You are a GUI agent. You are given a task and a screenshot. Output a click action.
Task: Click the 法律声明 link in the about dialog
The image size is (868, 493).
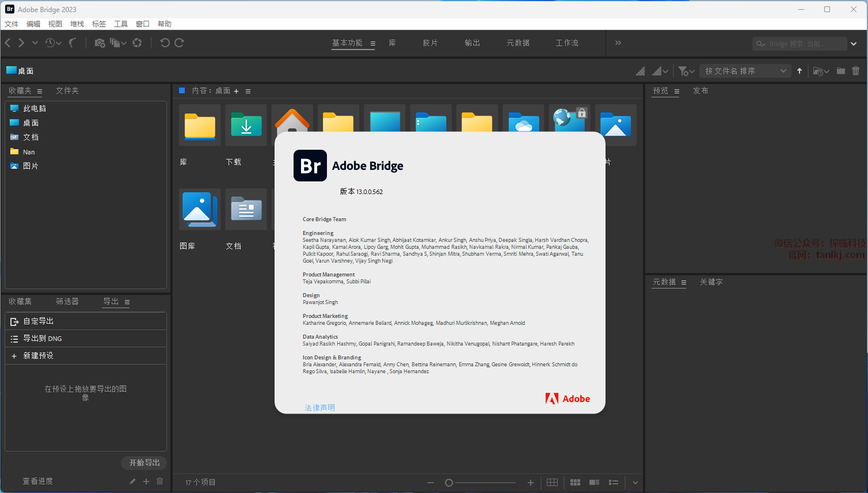click(x=319, y=408)
